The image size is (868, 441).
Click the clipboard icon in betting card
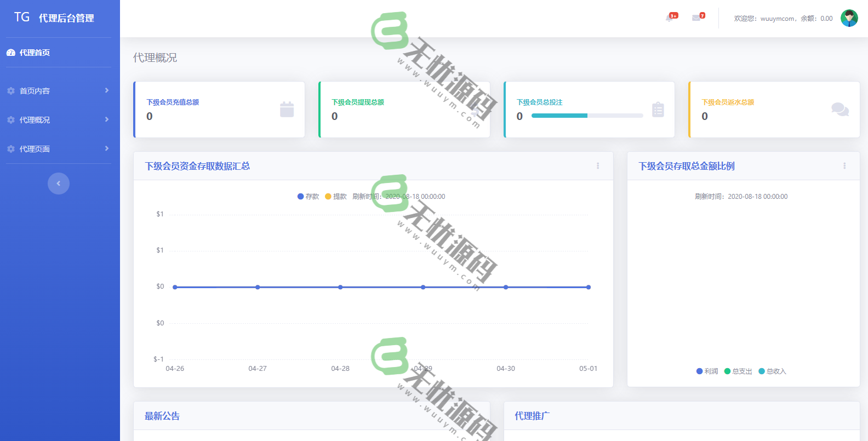[x=658, y=110]
